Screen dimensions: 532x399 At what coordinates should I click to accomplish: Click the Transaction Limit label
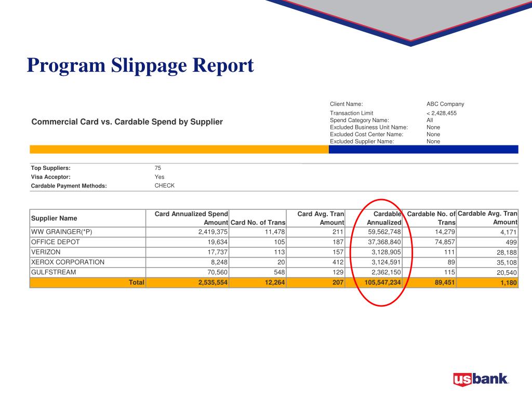(351, 113)
